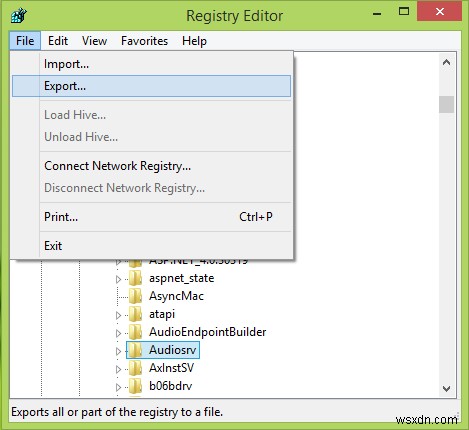Click the AsyncMac folder icon
Viewport: 469px width, 430px height.
coord(135,296)
